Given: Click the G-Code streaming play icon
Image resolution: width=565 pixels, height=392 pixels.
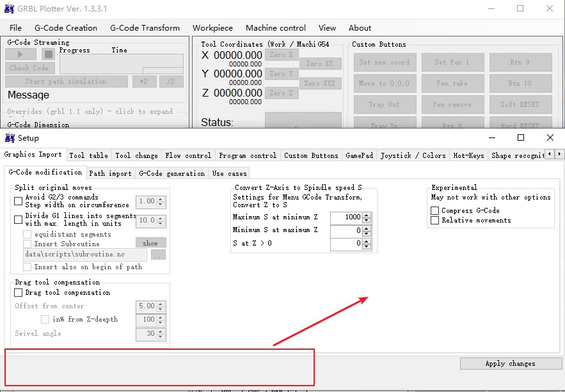Looking at the screenshot, I should click(20, 54).
